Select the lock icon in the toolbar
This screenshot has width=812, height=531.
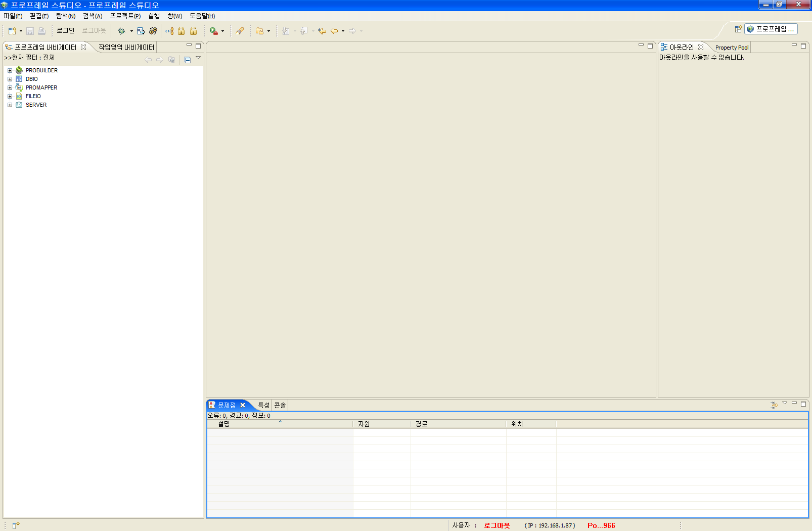[181, 31]
